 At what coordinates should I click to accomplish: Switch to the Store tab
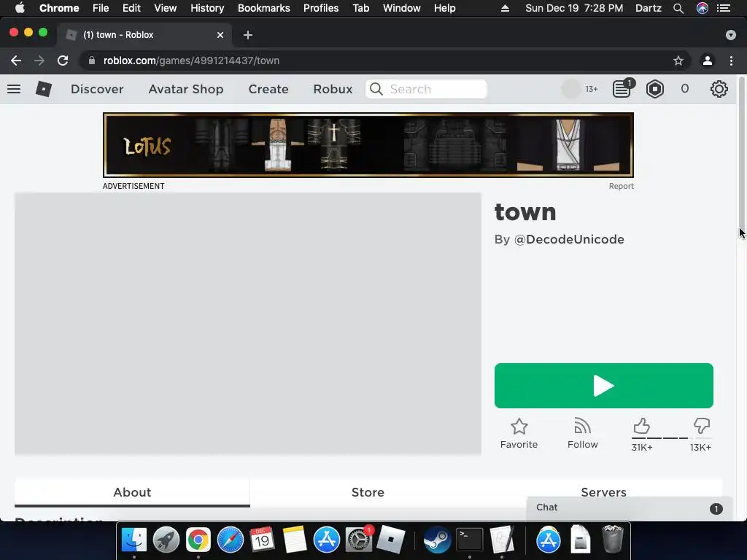coord(368,492)
